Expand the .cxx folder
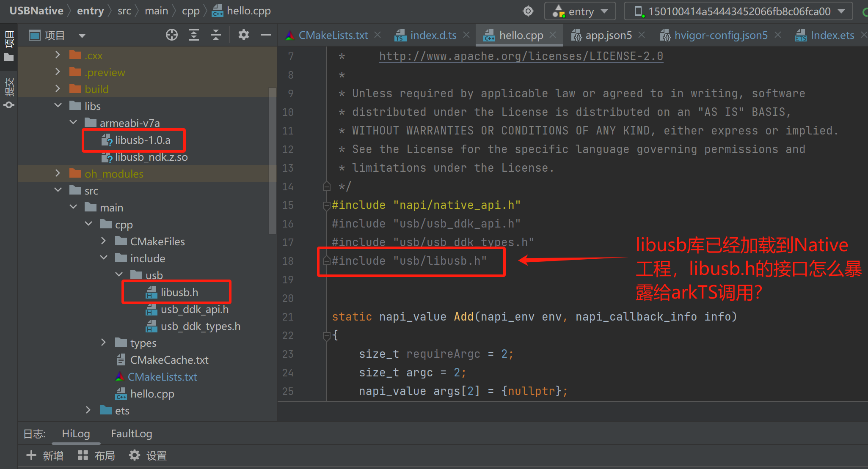The height and width of the screenshot is (469, 868). click(58, 55)
